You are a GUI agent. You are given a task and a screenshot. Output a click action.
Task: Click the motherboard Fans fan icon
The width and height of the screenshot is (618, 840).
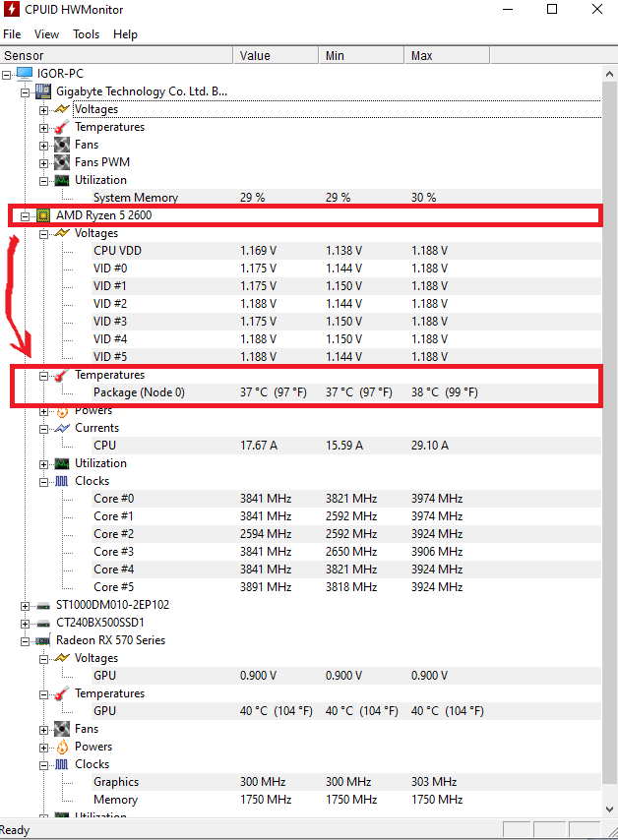62,145
